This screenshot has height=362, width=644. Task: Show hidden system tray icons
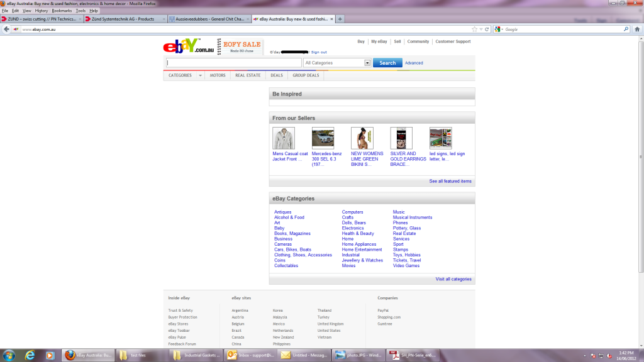584,356
